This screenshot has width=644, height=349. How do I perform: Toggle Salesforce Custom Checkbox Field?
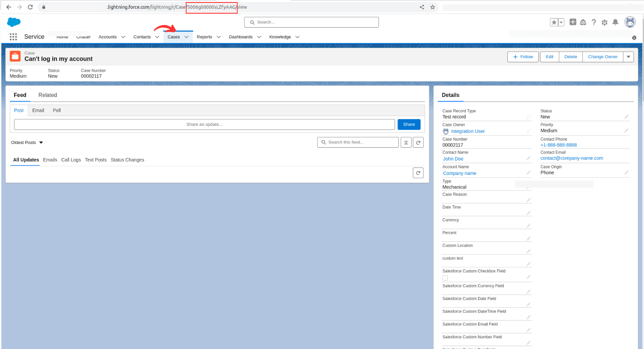point(445,278)
